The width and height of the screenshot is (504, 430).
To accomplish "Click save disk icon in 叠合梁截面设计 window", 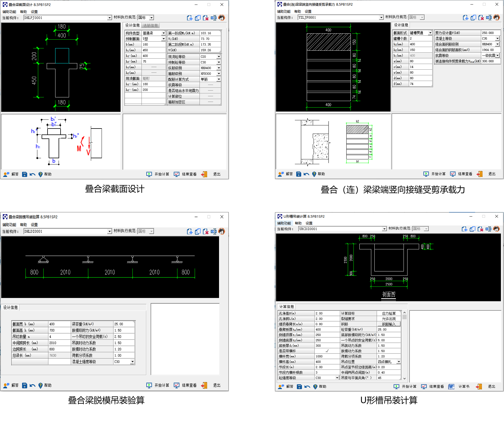I will pos(25,174).
